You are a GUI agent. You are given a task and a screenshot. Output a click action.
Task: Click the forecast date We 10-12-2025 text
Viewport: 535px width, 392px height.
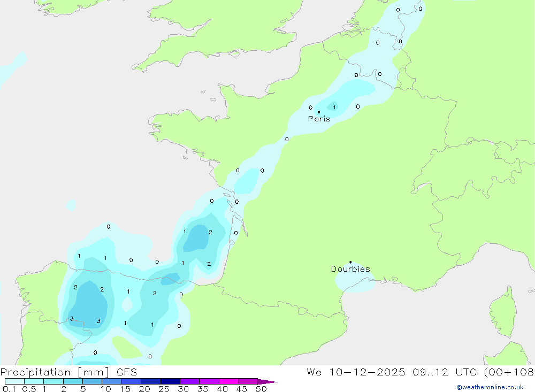356,372
